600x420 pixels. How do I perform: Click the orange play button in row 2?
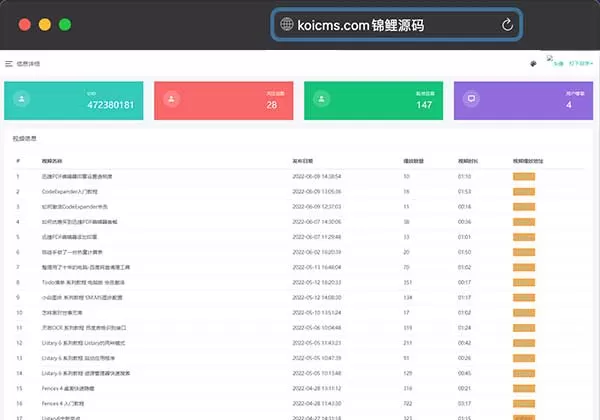coord(524,192)
